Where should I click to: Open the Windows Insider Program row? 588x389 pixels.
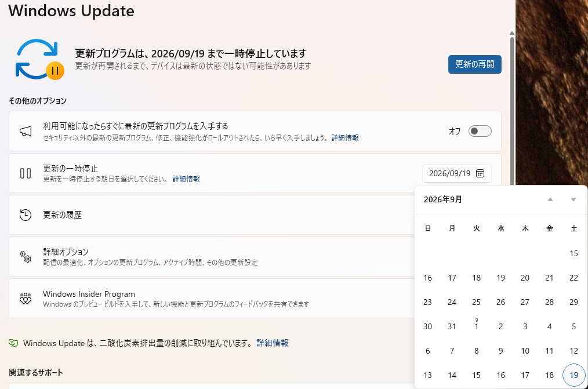(212, 299)
